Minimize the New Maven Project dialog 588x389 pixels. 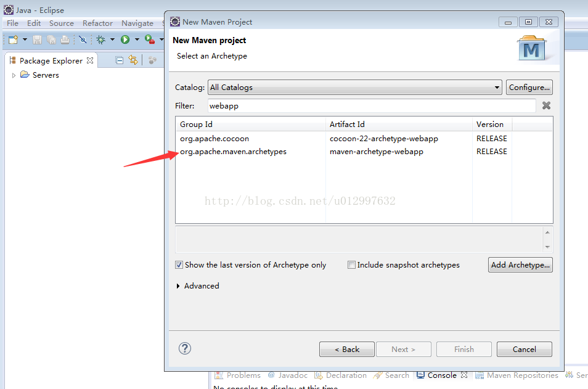coord(508,22)
